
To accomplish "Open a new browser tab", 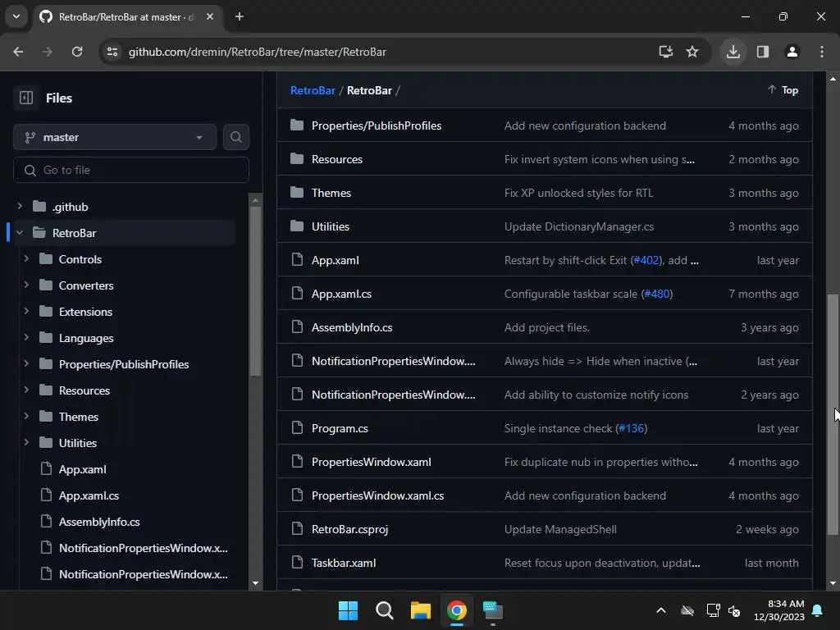I will [x=240, y=17].
